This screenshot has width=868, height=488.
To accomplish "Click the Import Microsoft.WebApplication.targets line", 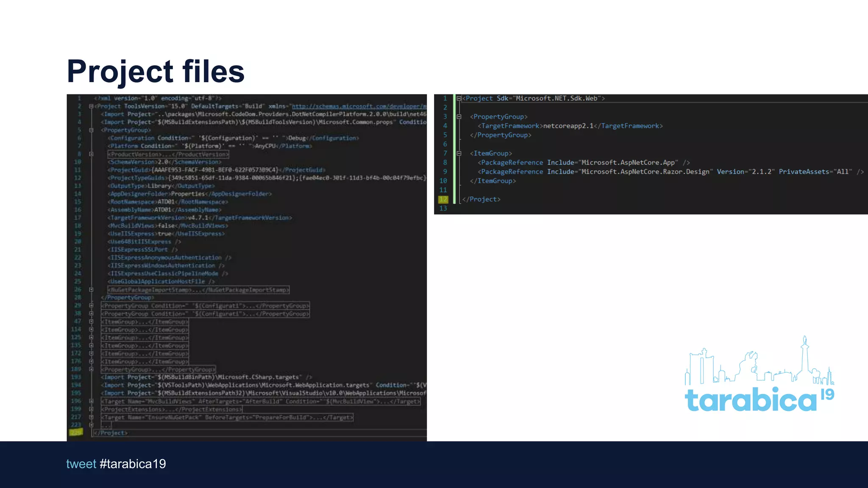I will (264, 385).
